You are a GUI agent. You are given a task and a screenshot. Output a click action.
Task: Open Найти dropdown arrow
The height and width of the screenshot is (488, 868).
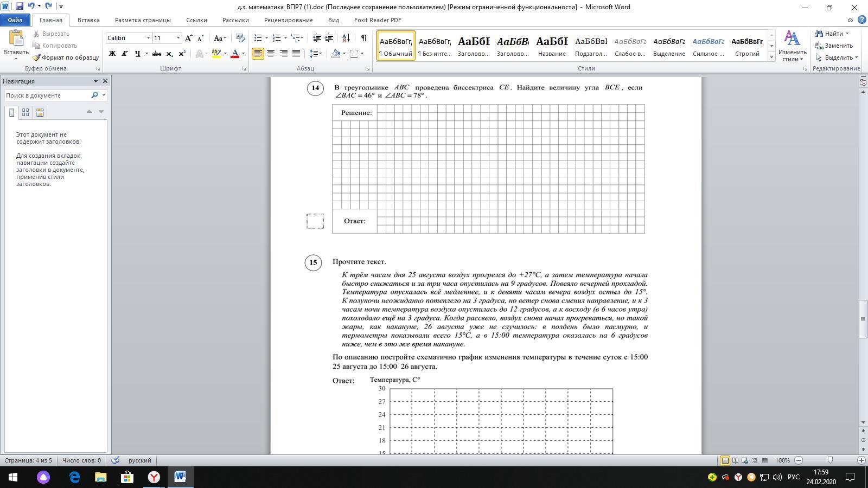847,34
